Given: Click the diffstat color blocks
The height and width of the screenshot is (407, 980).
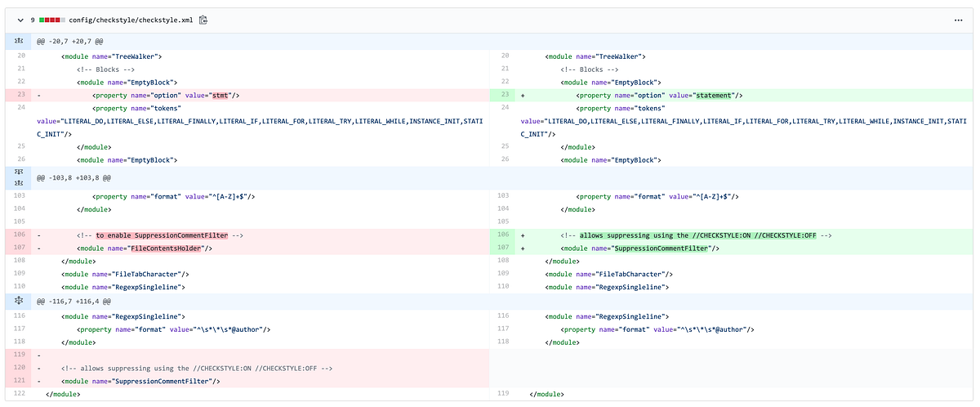Looking at the screenshot, I should (53, 20).
